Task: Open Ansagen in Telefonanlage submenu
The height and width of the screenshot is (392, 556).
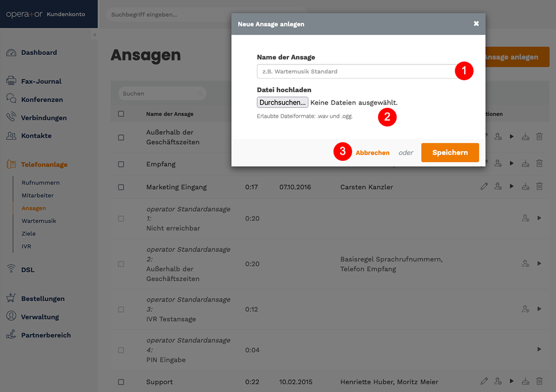Action: click(x=34, y=208)
